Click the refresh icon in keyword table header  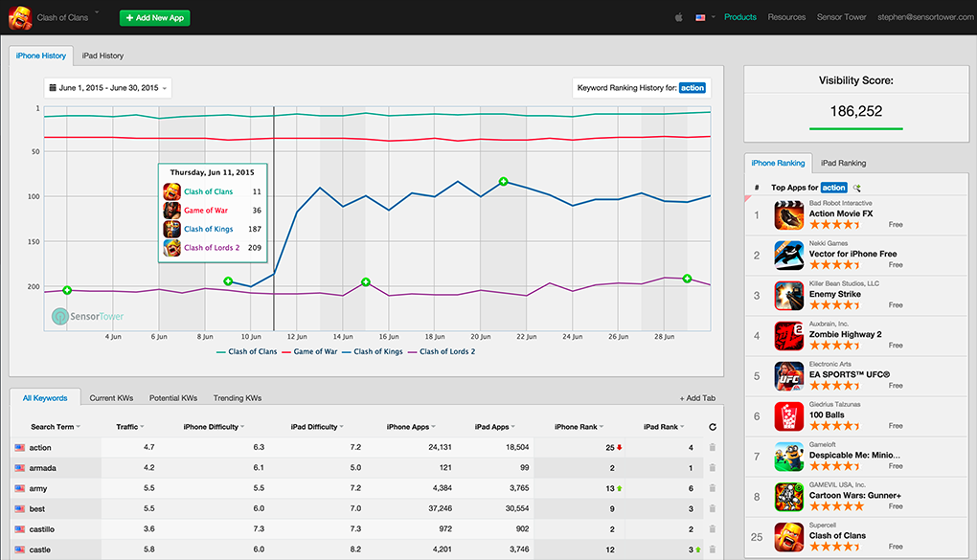click(x=712, y=427)
